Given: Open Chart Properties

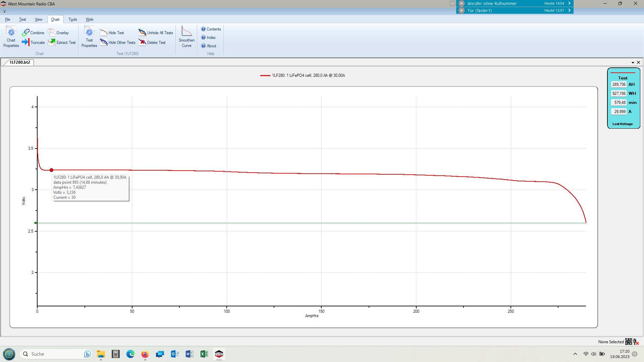Looking at the screenshot, I should pos(11,37).
